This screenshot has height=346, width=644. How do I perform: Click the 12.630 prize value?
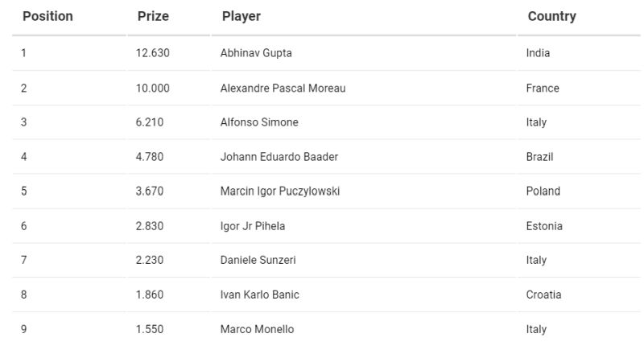click(x=153, y=53)
